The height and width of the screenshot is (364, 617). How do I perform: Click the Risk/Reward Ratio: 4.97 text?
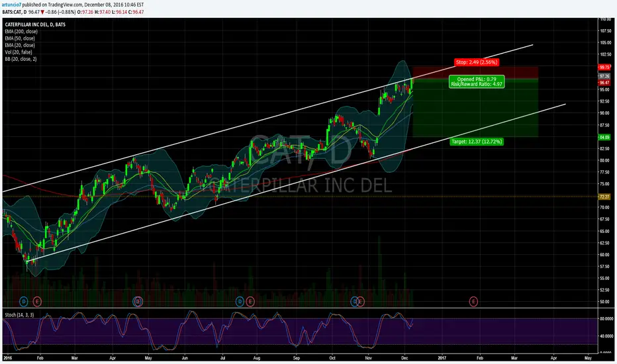477,84
